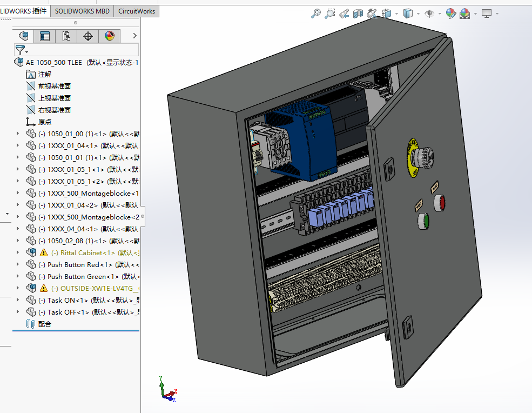Open the DimXpertManager crosshair tab

pyautogui.click(x=87, y=36)
